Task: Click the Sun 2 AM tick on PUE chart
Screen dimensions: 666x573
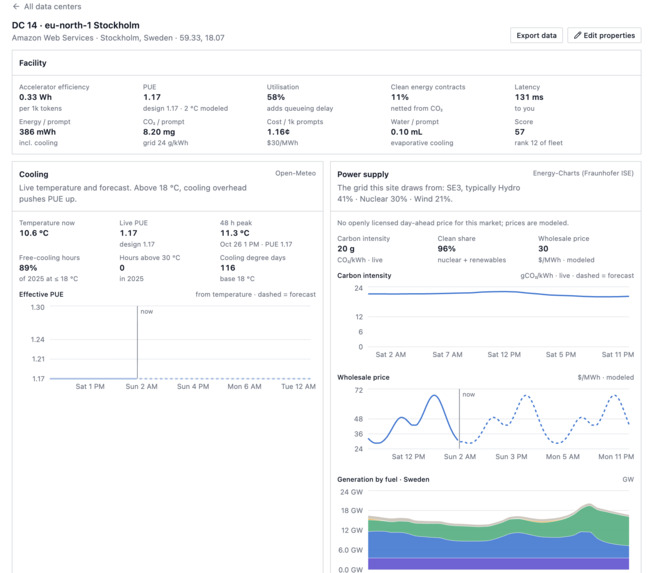Action: [141, 387]
